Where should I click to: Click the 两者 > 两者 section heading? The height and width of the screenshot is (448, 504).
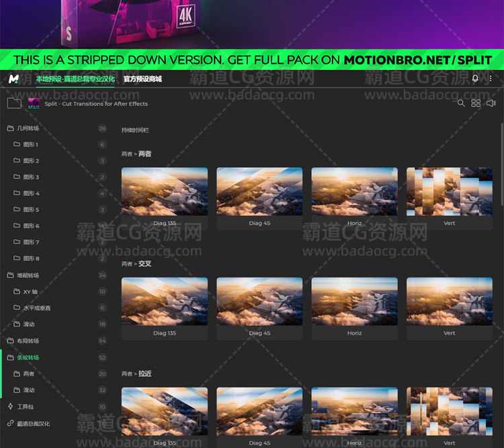(x=136, y=154)
